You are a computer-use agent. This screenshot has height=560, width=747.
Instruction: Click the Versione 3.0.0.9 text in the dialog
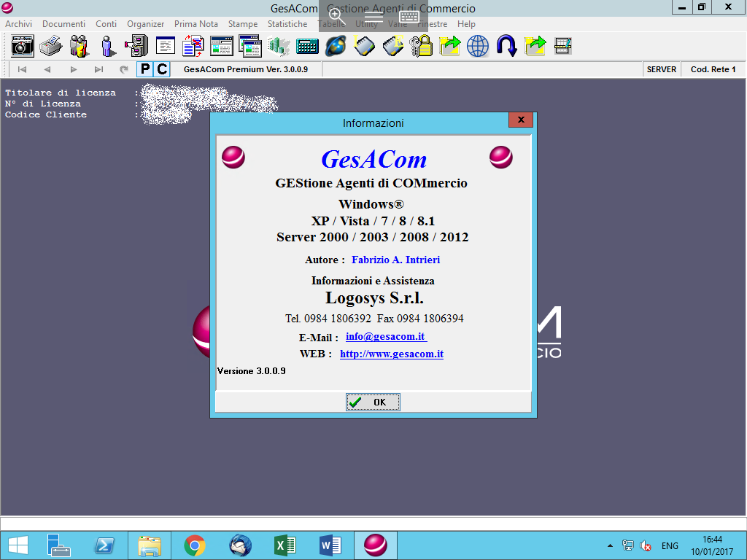[252, 371]
